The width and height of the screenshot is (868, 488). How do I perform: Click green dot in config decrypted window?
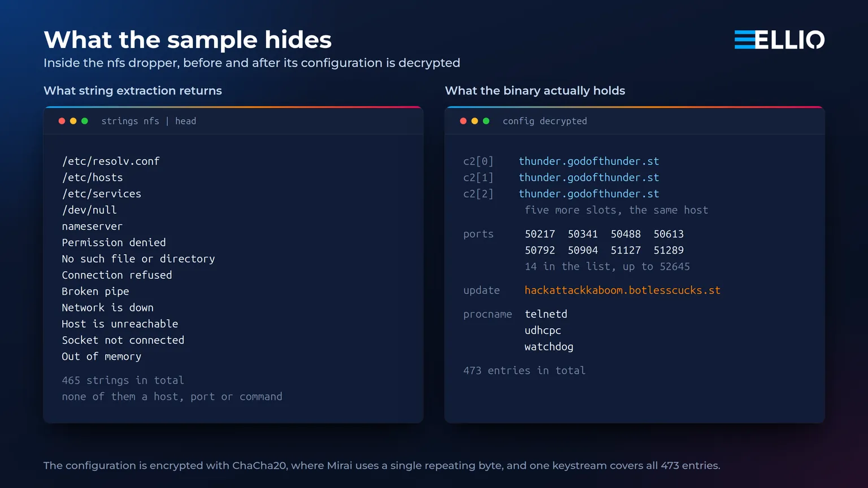coord(486,121)
